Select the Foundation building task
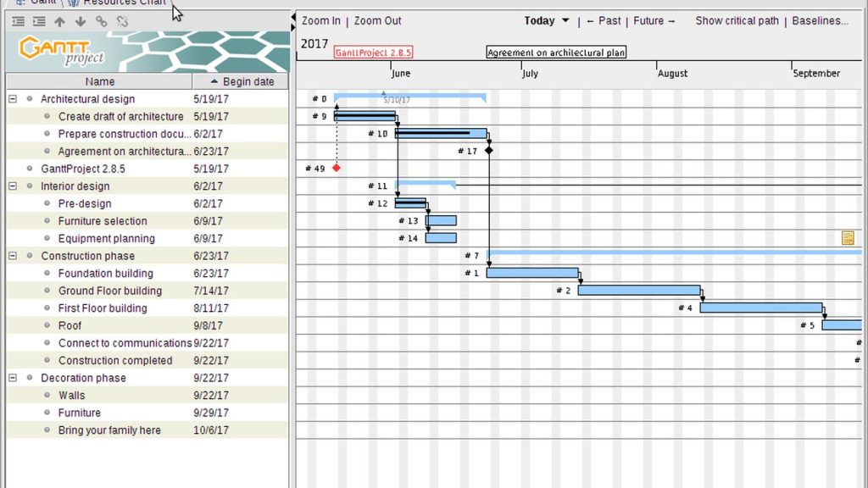The image size is (868, 488). [x=106, y=274]
